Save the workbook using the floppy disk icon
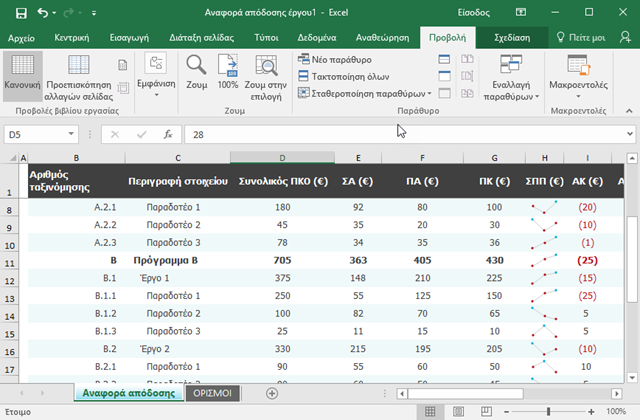640x420 pixels. coord(21,13)
